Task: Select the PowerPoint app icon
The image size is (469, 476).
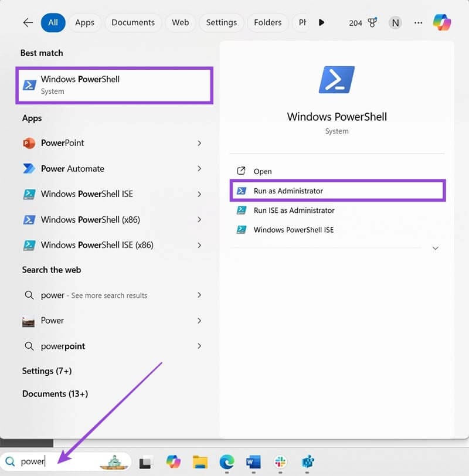Action: [29, 143]
